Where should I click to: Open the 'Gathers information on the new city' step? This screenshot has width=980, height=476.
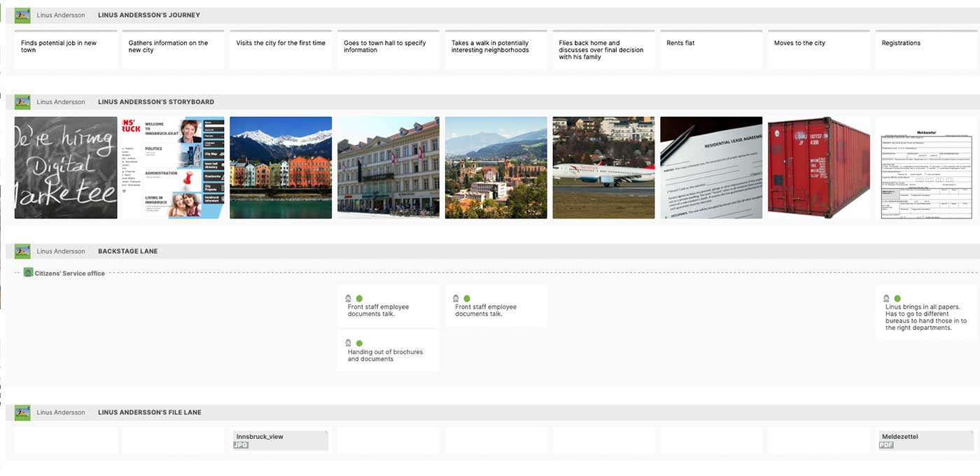pos(174,50)
